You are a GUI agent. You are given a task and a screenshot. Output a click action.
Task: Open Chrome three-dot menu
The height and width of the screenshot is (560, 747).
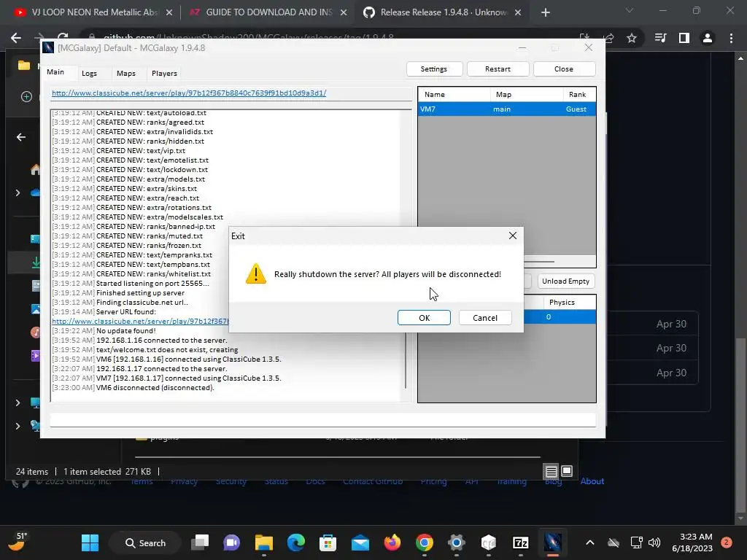click(x=731, y=38)
